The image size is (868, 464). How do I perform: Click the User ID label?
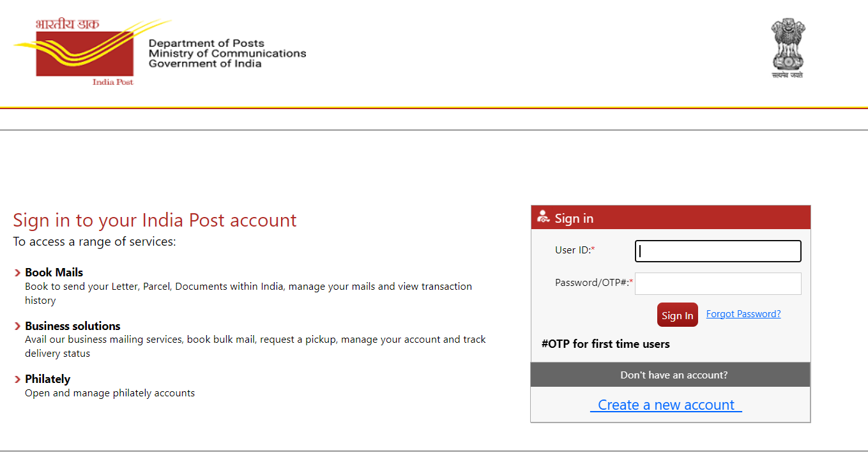(x=574, y=250)
